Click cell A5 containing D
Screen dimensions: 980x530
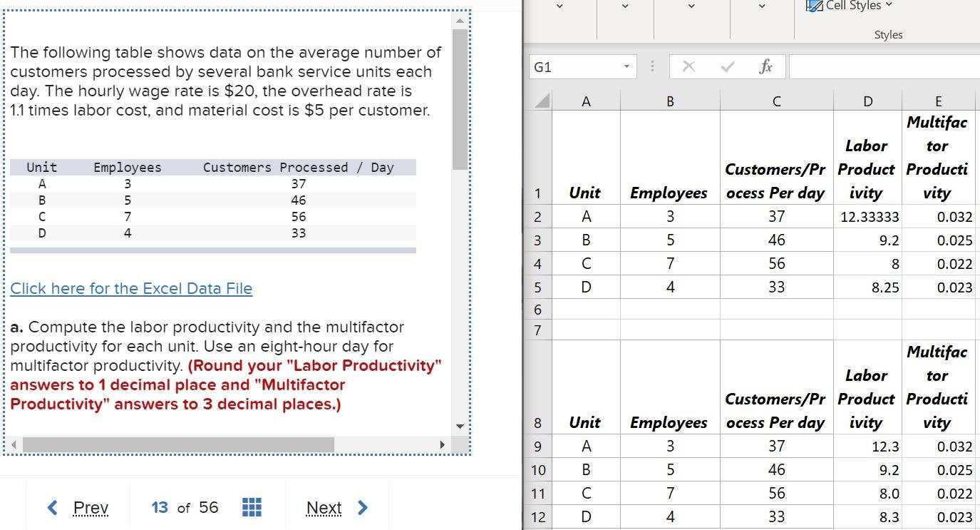[x=586, y=287]
